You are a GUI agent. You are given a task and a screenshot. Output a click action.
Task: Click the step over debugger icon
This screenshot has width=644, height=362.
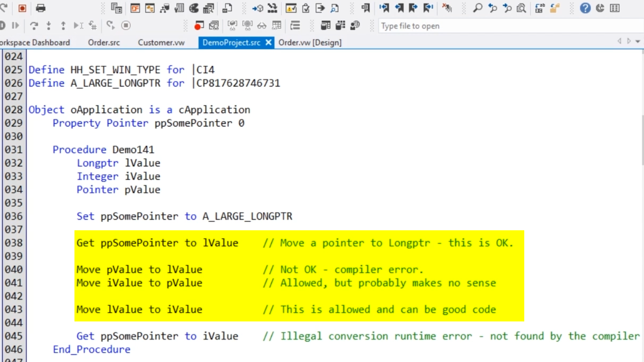coord(34,26)
